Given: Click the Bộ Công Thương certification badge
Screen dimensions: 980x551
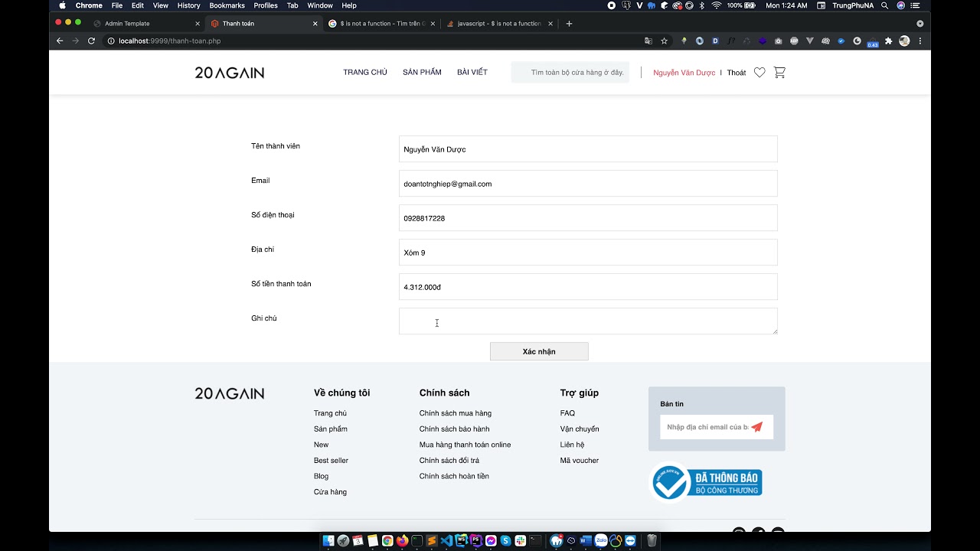Looking at the screenshot, I should [x=707, y=482].
